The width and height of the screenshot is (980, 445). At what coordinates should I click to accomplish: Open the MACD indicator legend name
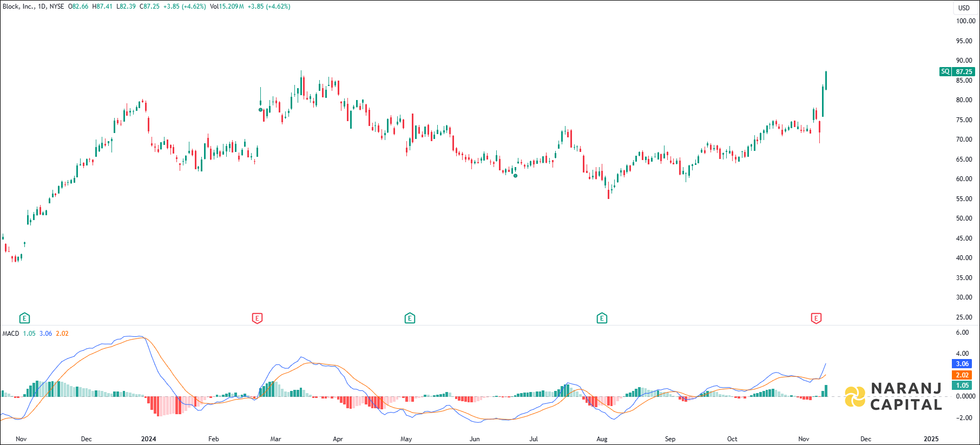click(11, 334)
